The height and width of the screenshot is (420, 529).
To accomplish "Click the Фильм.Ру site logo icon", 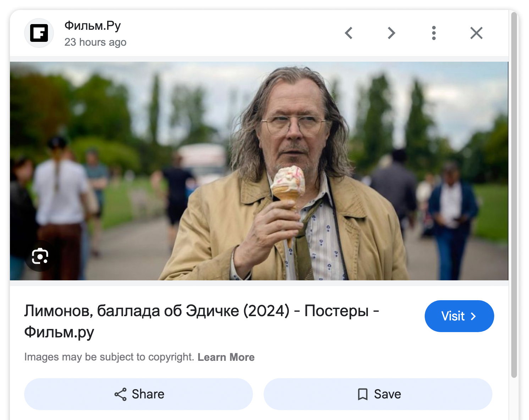I will [x=39, y=33].
